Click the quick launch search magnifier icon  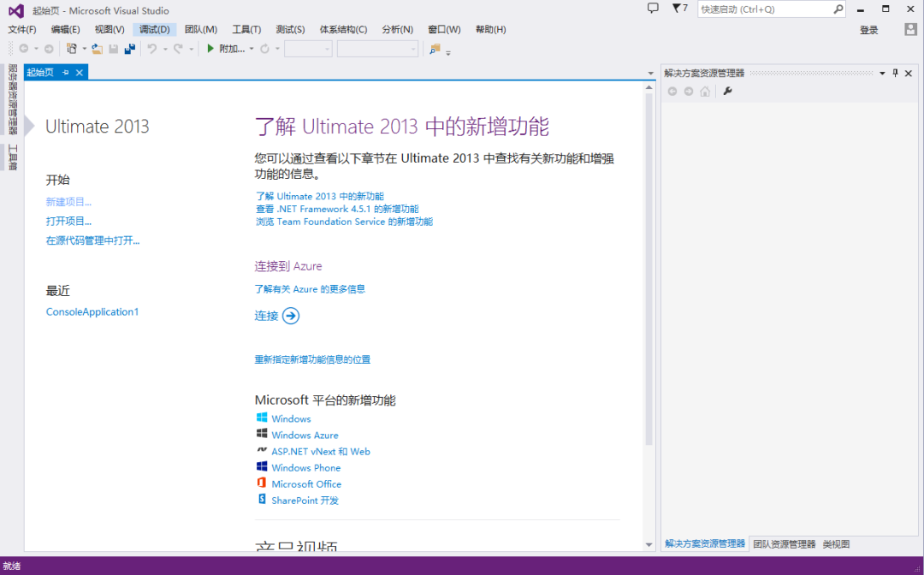[x=838, y=9]
